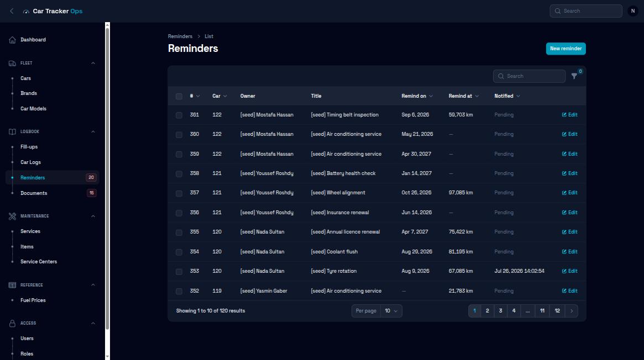Viewport: 644px width, 360px height.
Task: Collapse the Access sidebar group
Action: [x=93, y=324]
